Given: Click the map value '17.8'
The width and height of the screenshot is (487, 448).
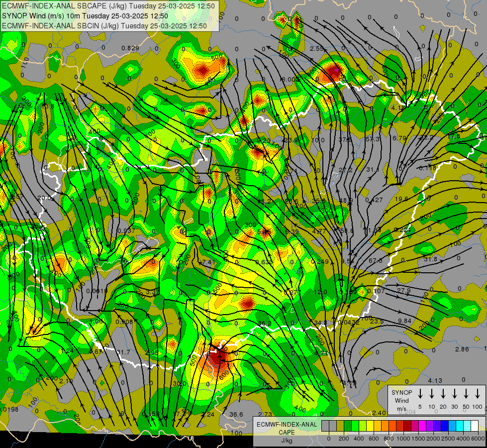Looking at the screenshot, I should click(x=454, y=136).
